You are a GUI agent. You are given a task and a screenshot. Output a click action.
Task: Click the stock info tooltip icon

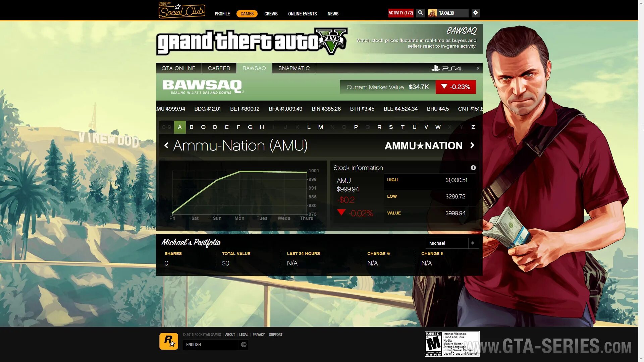point(473,168)
